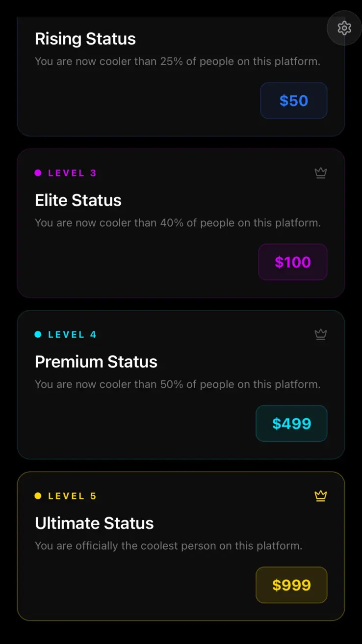Select the LEVEL 3 label
This screenshot has width=362, height=644.
click(72, 173)
